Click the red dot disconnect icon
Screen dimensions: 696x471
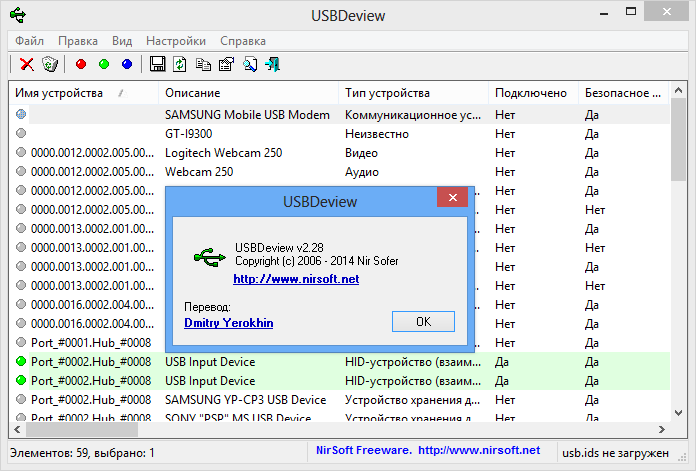tap(81, 64)
